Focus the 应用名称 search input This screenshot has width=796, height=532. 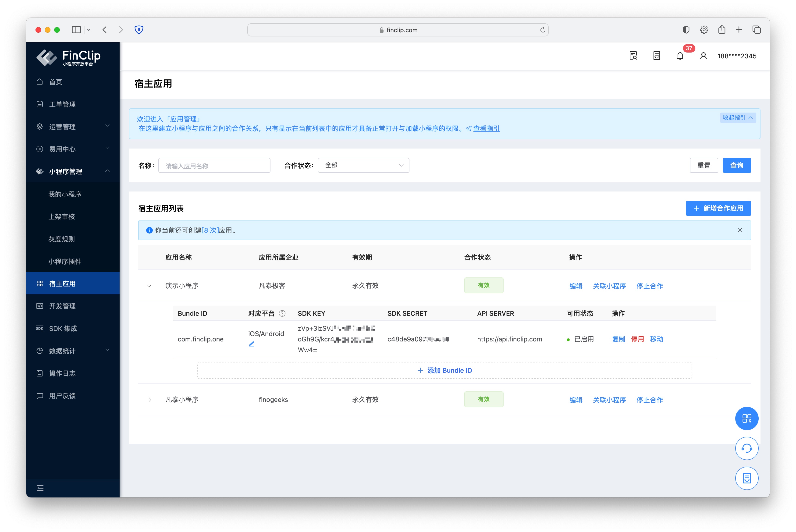(214, 166)
